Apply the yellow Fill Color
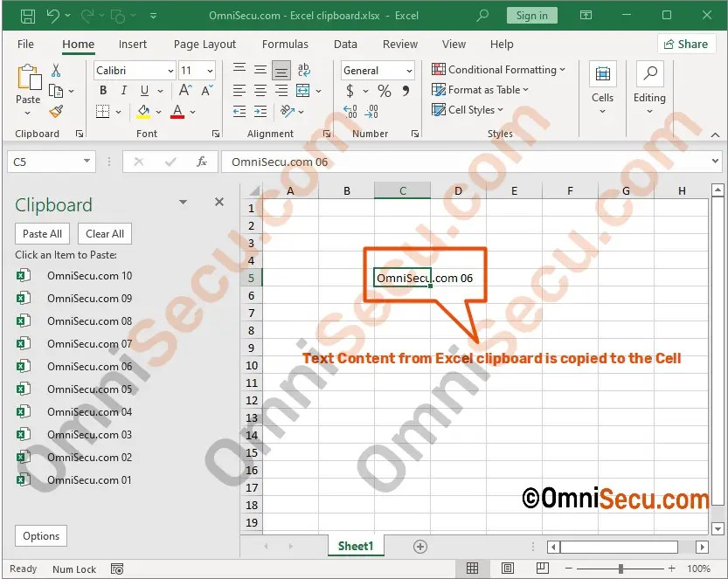 pos(144,112)
